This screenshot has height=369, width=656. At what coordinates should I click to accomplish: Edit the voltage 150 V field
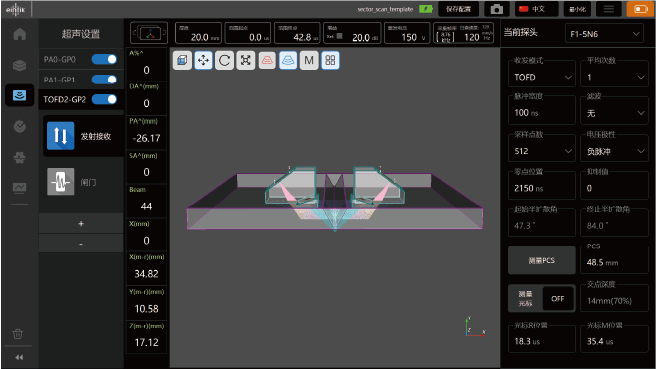pyautogui.click(x=407, y=33)
